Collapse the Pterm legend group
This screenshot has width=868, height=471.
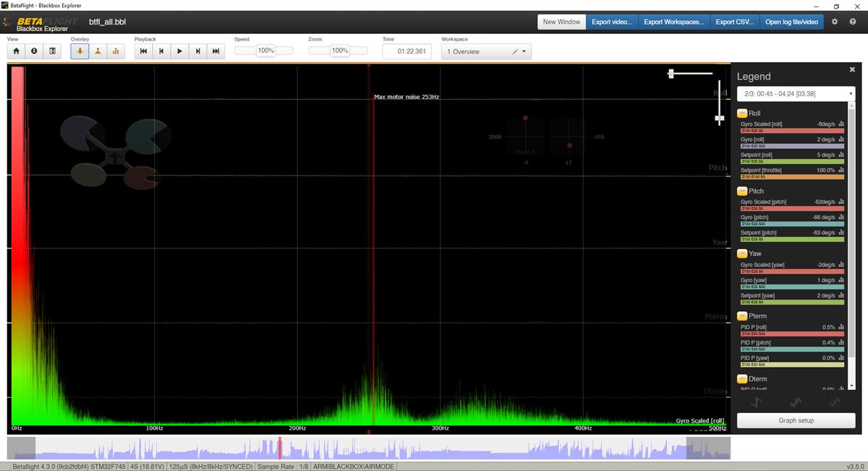[x=742, y=316]
